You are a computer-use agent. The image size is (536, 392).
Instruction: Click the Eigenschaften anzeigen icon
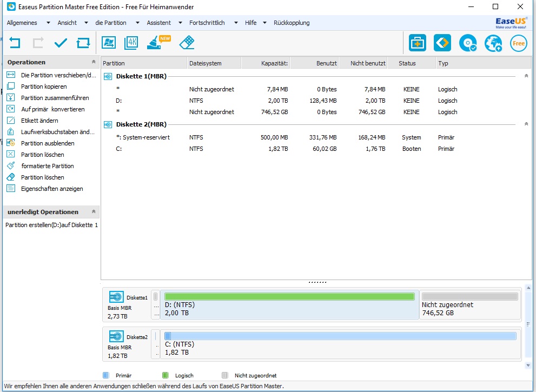click(x=11, y=188)
